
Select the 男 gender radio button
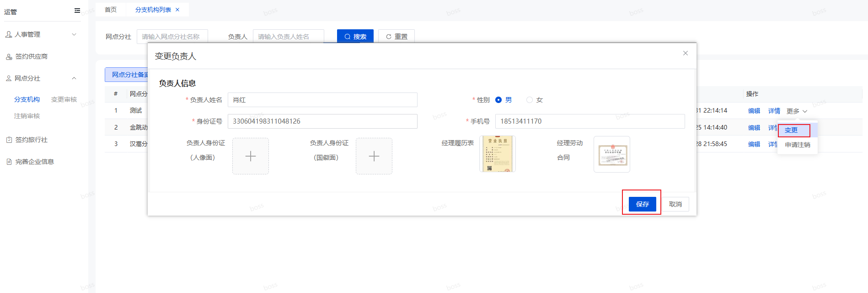click(x=498, y=100)
